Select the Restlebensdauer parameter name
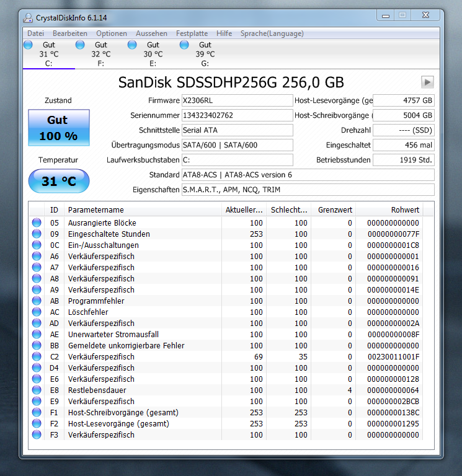Image resolution: width=462 pixels, height=476 pixels. [x=97, y=390]
